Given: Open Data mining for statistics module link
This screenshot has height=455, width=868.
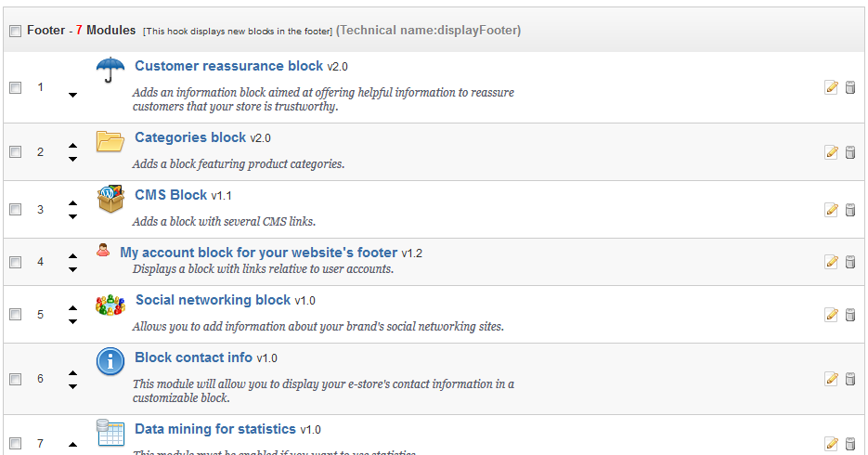Looking at the screenshot, I should click(x=215, y=429).
